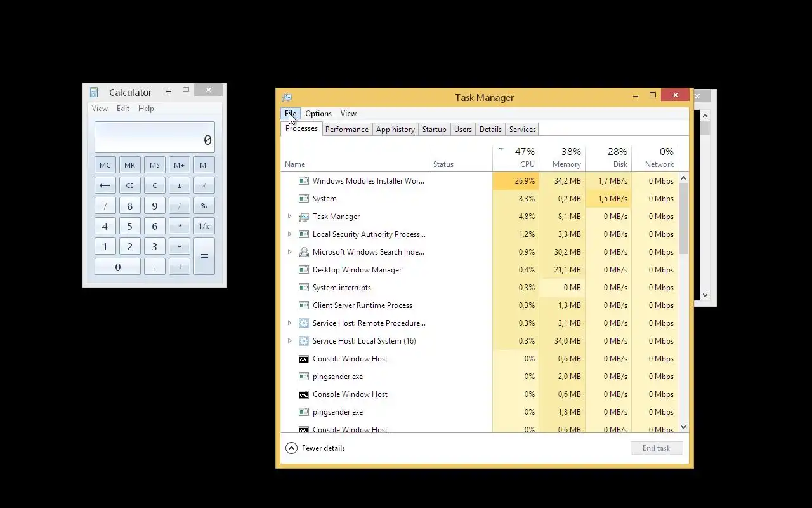812x508 pixels.
Task: Click the M- button in Calculator
Action: point(204,165)
